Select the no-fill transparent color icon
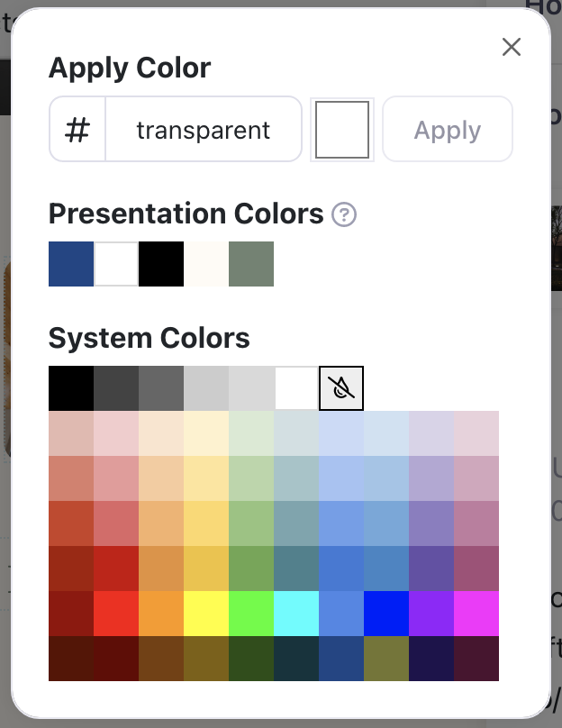562x728 pixels. (341, 388)
